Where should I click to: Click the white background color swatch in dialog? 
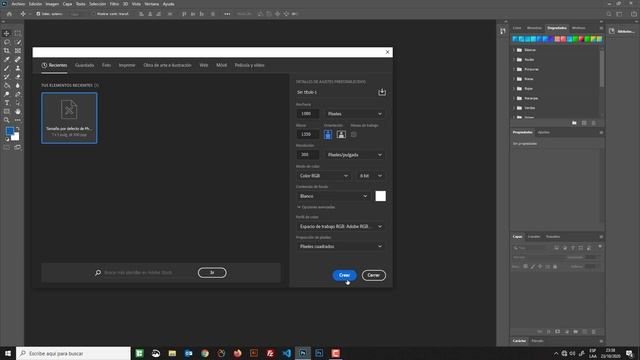380,196
